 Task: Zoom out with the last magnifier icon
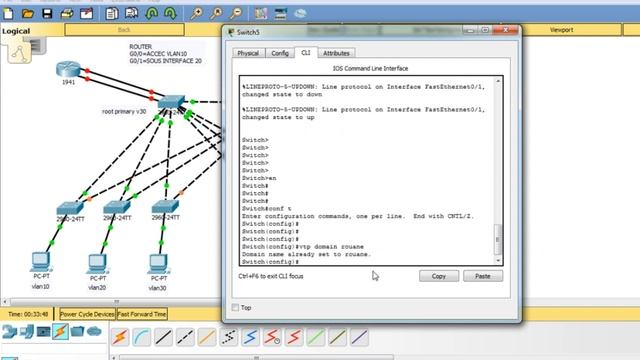pos(236,14)
